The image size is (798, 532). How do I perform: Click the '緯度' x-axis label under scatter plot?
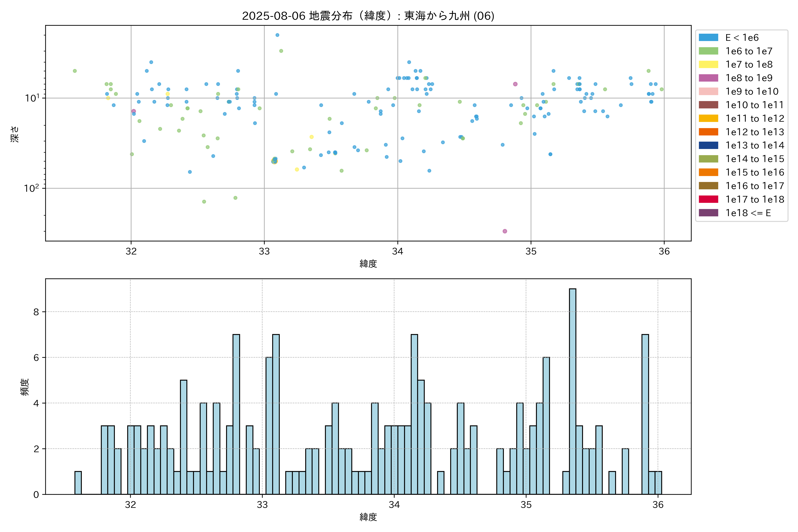(368, 264)
